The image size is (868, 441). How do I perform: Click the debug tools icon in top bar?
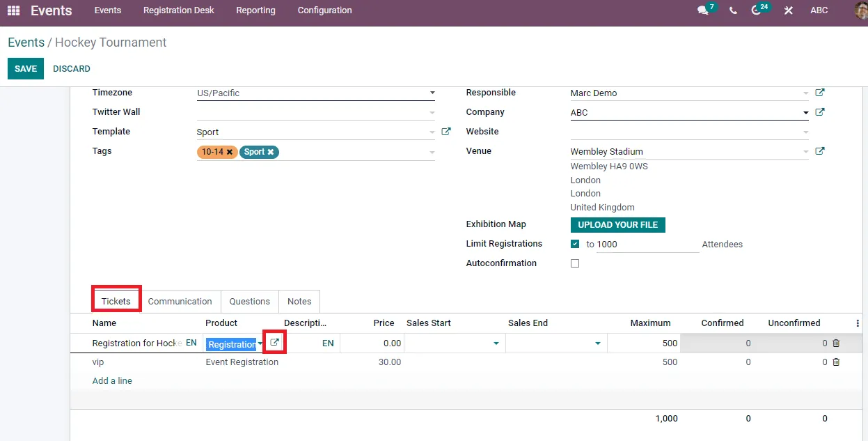tap(788, 10)
